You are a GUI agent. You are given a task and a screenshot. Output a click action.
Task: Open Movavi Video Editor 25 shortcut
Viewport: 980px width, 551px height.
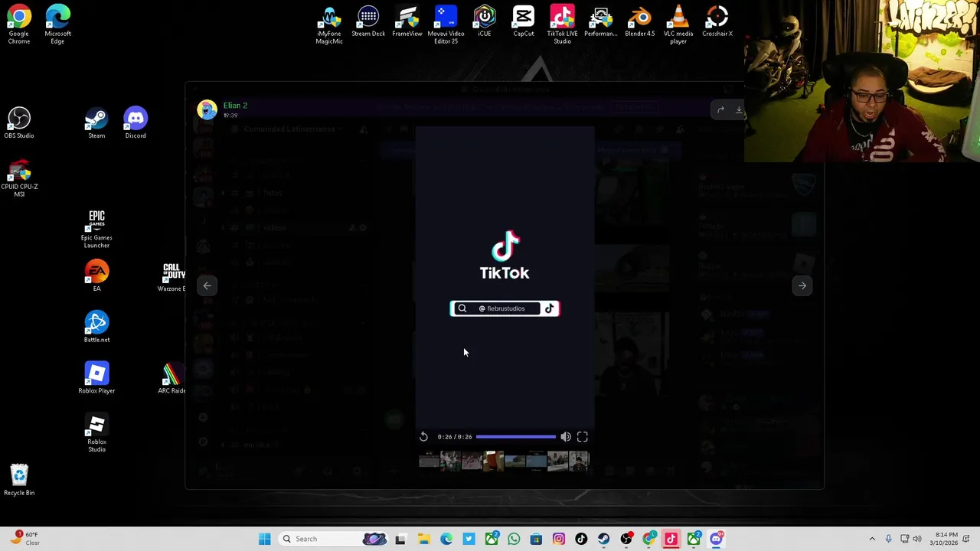[446, 24]
